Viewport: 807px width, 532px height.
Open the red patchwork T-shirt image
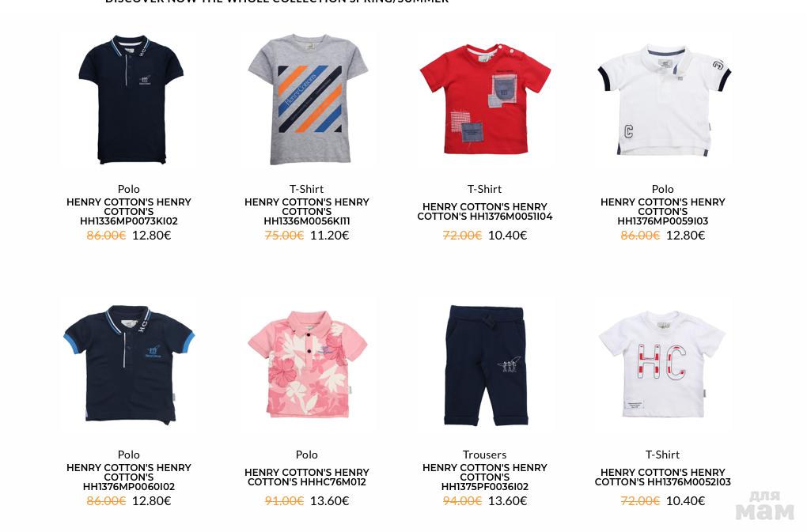485,99
